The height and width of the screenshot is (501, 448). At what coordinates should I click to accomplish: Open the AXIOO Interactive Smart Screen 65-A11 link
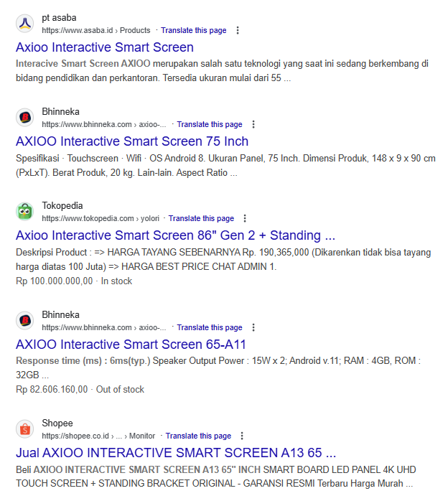(131, 345)
